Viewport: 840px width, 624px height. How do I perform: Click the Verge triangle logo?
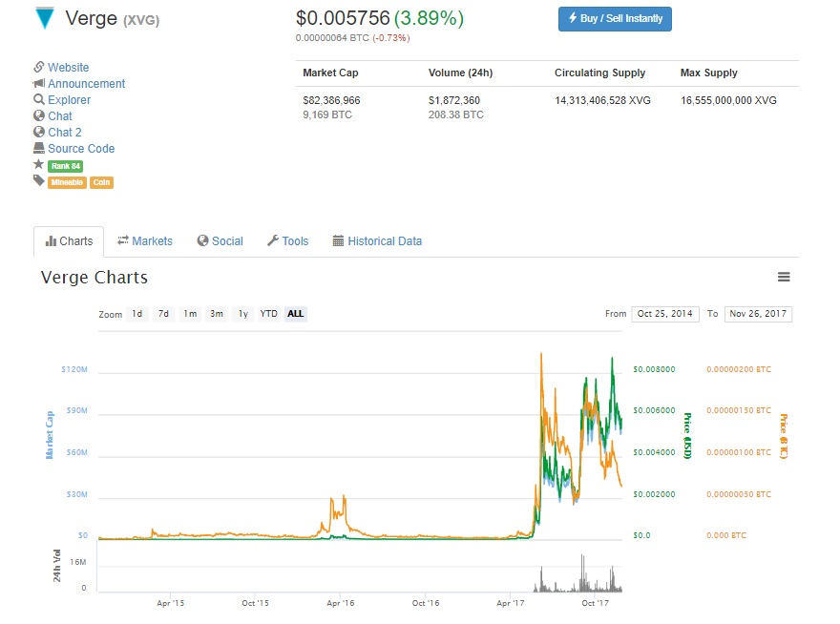(45, 18)
